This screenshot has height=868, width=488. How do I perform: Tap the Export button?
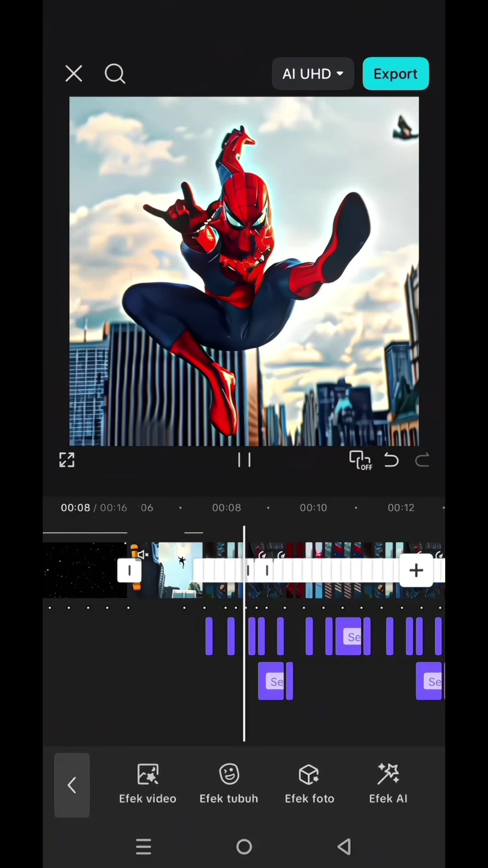click(395, 74)
